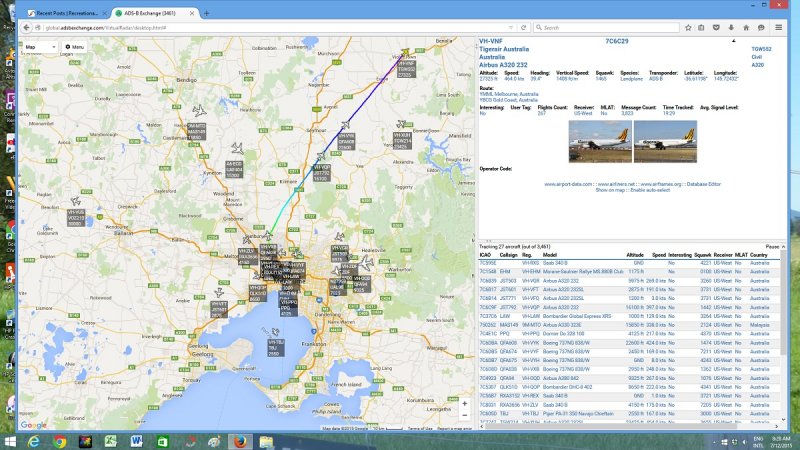
Task: Open File Explorer from the taskbar
Action: (266, 441)
